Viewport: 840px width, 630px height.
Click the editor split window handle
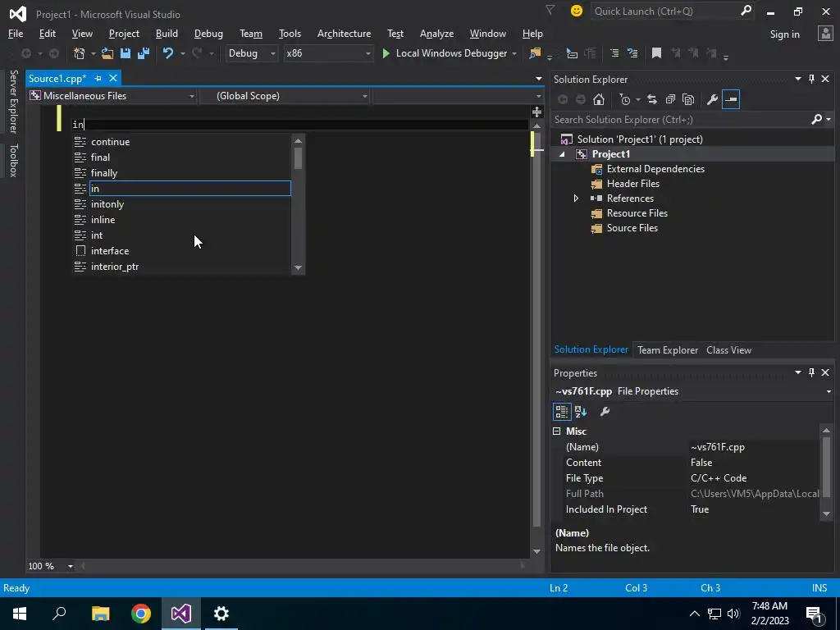(536, 112)
